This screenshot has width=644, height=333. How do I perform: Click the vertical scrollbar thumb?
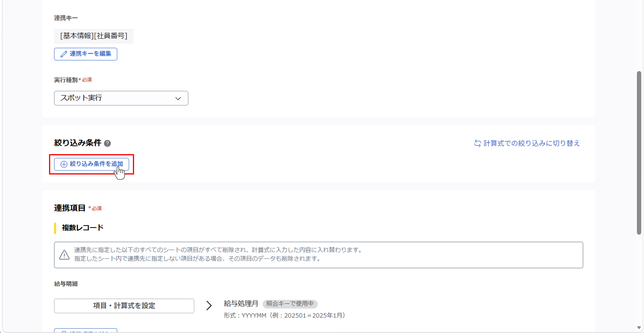(639, 153)
